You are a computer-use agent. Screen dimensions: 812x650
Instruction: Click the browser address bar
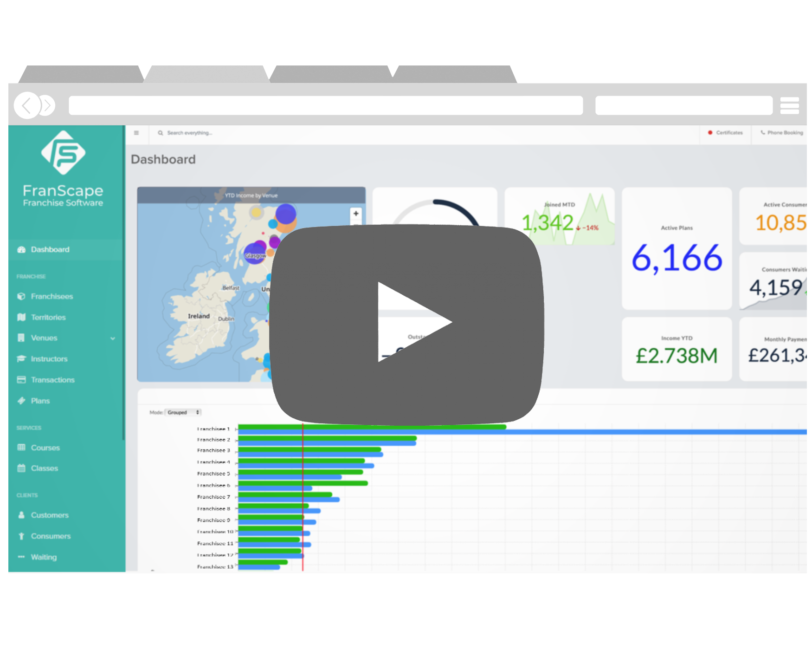(x=326, y=106)
